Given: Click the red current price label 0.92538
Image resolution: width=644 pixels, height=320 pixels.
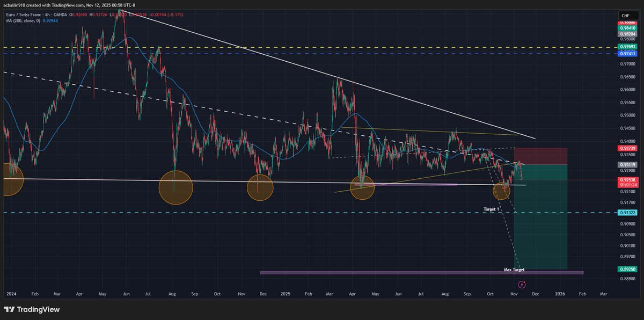Looking at the screenshot, I should click(627, 181).
